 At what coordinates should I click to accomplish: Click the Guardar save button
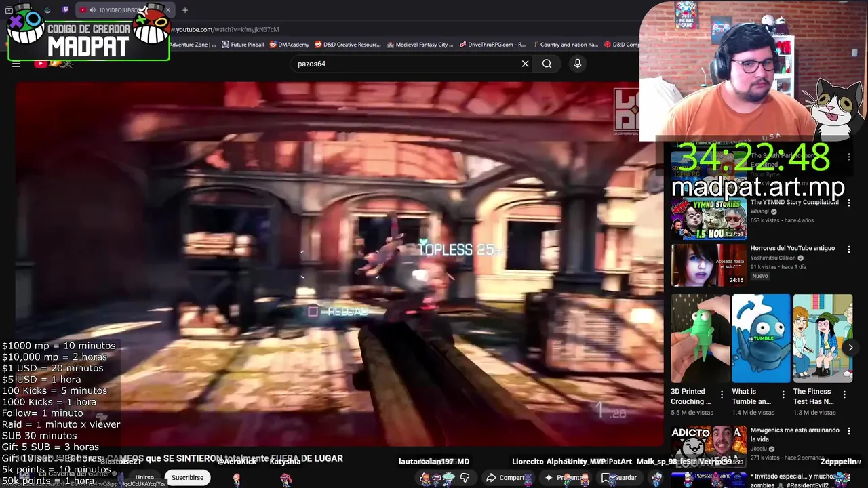click(620, 478)
